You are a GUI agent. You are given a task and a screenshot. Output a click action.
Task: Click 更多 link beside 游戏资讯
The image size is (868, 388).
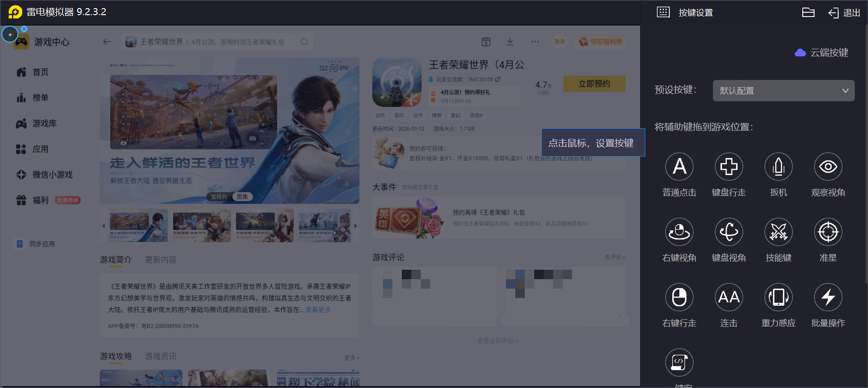(x=352, y=358)
